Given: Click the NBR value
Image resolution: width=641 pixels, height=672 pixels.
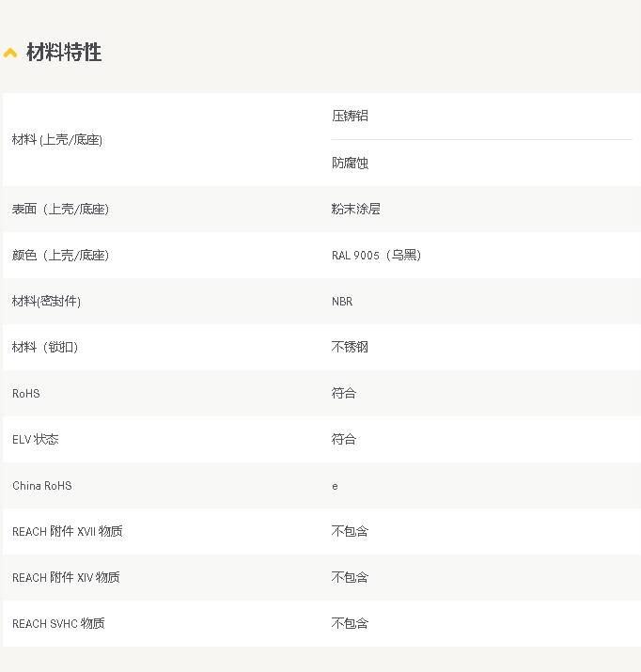Looking at the screenshot, I should tap(342, 302).
